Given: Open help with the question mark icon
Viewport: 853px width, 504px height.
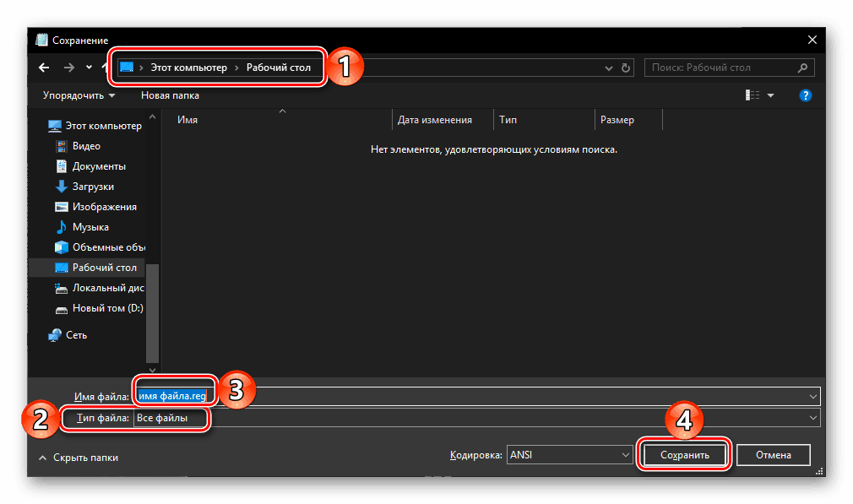Looking at the screenshot, I should click(805, 95).
